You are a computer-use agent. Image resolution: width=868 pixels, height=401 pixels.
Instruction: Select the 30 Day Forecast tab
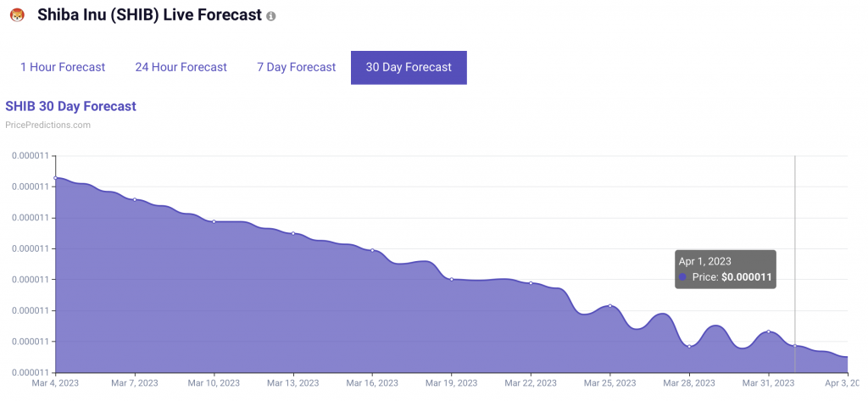(409, 68)
